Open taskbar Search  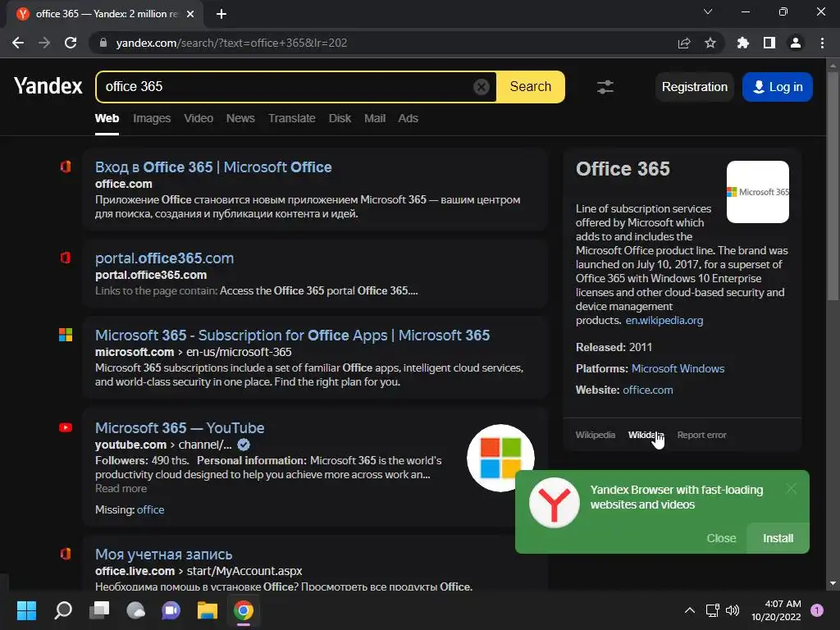coord(63,610)
